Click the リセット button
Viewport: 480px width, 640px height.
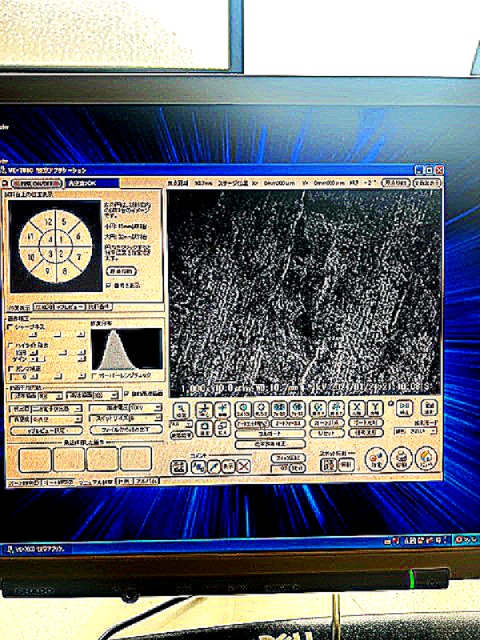coord(327,433)
